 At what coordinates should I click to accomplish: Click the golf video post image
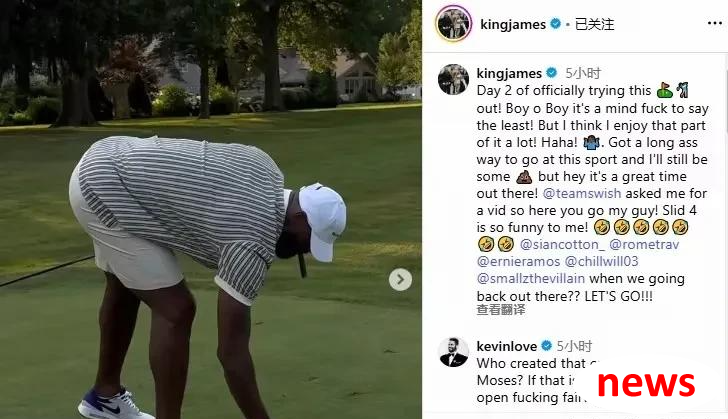(211, 210)
